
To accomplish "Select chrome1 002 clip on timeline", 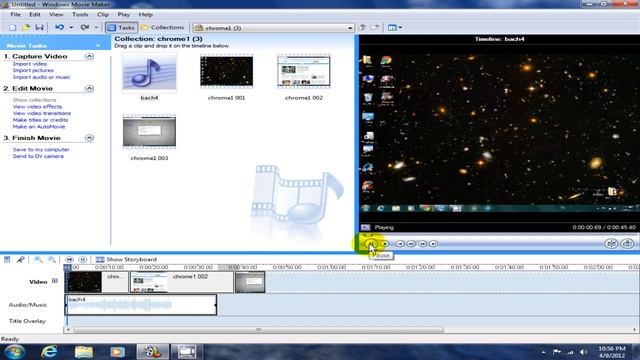I will click(182, 282).
